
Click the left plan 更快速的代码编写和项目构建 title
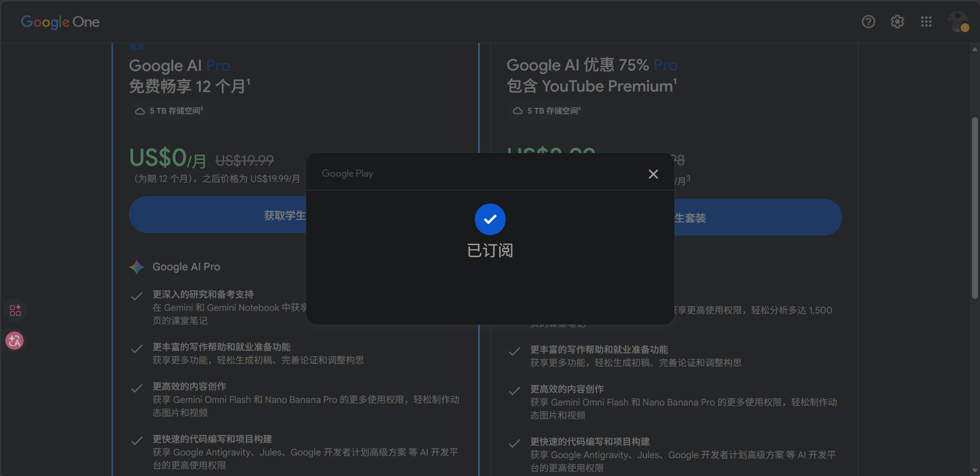coord(213,439)
